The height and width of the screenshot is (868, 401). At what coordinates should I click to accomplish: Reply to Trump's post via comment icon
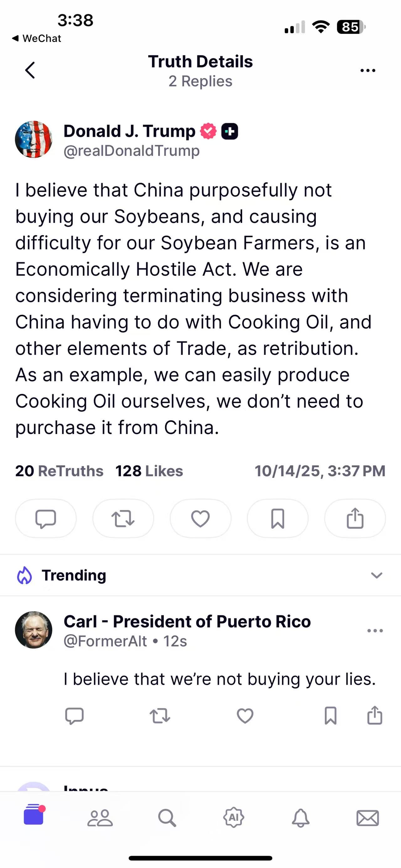pos(45,518)
